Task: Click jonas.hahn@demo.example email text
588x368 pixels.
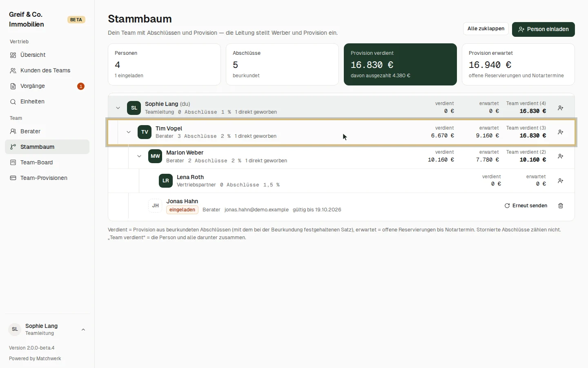Action: coord(256,210)
